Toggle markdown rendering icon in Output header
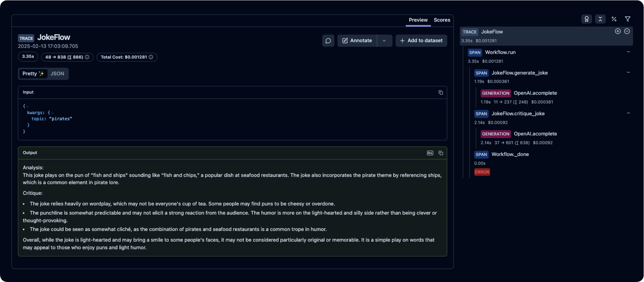Viewport: 644px width, 282px height. [430, 153]
